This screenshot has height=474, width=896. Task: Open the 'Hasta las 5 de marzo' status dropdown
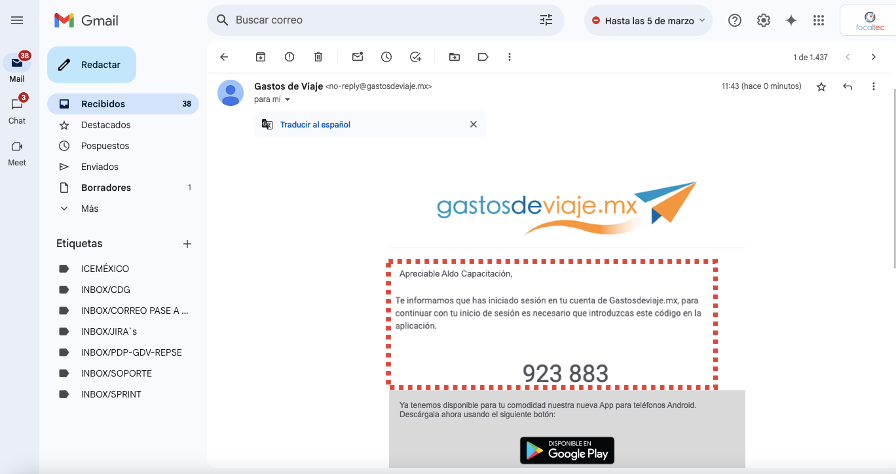pyautogui.click(x=648, y=21)
